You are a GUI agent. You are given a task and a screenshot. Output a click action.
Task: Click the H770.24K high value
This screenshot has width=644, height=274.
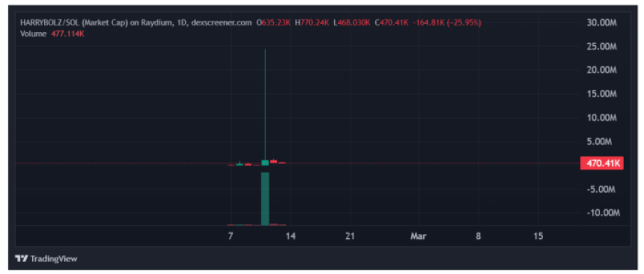[x=312, y=23]
